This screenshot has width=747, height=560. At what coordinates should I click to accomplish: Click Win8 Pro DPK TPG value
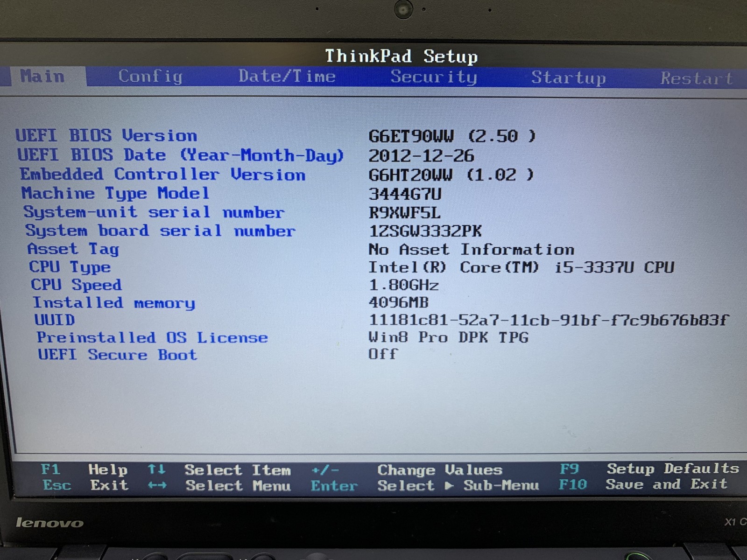(448, 337)
